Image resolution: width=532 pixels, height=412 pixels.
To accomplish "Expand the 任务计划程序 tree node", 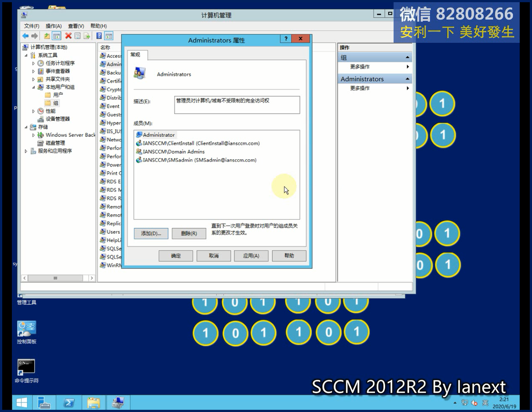I will (x=33, y=63).
